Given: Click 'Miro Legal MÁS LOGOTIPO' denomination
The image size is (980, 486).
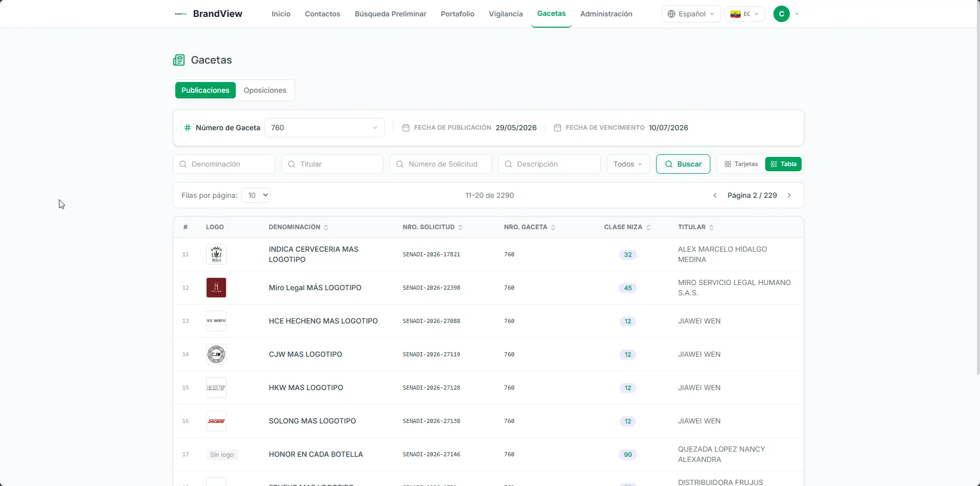Looking at the screenshot, I should click(315, 288).
